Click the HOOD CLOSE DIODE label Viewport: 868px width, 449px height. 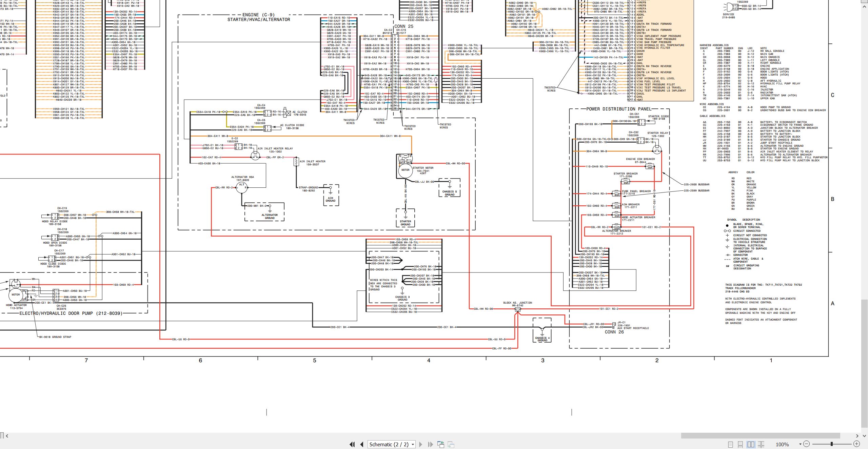point(53,264)
